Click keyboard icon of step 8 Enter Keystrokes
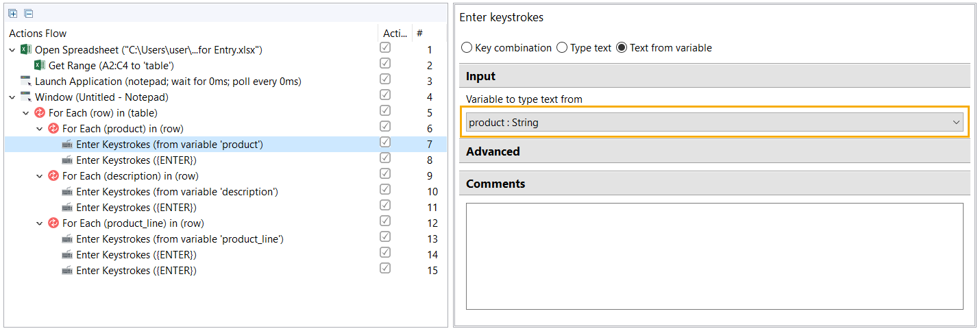 [x=67, y=160]
